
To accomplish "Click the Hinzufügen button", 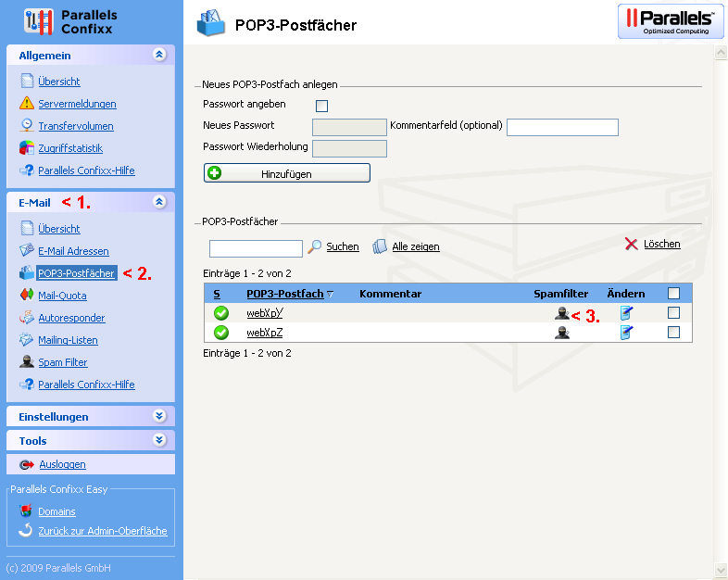I will click(x=287, y=173).
